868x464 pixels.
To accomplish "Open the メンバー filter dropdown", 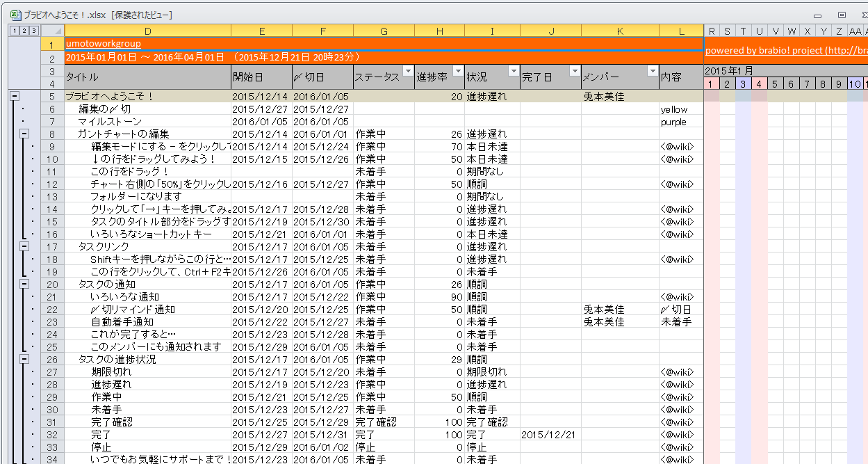I will tap(653, 70).
